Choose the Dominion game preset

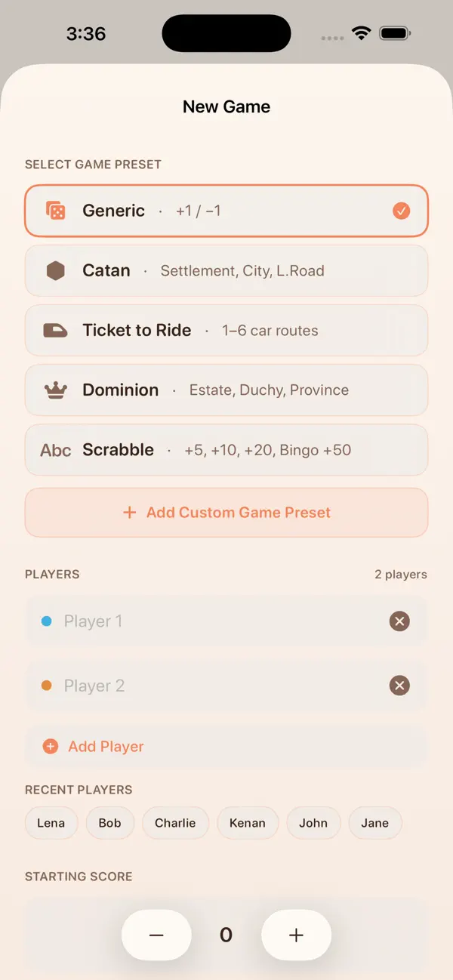point(226,390)
